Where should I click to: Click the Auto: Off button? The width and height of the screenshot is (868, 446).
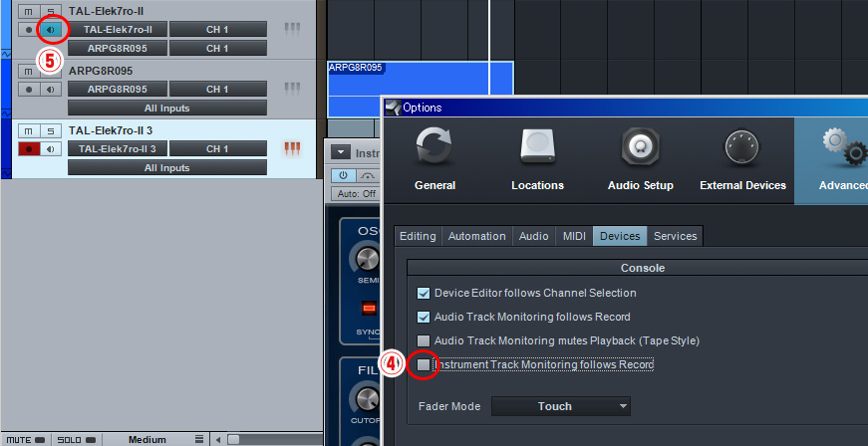click(355, 193)
